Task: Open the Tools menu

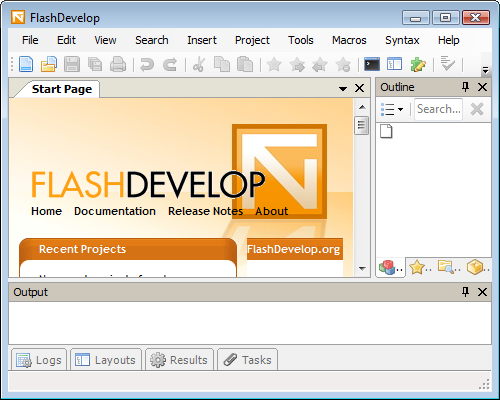Action: point(301,40)
